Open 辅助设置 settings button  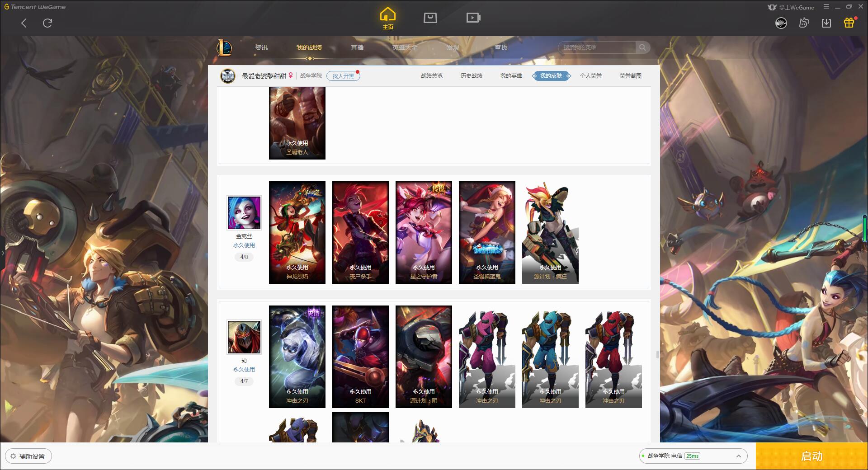[x=28, y=456]
